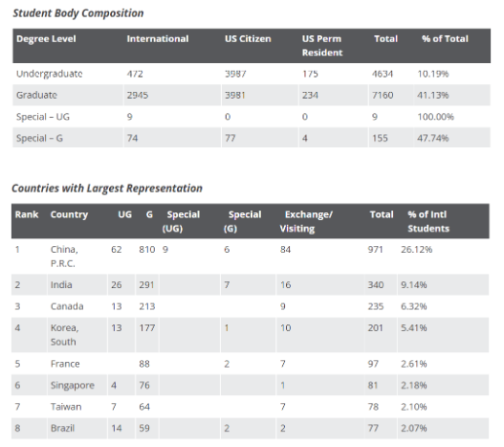Viewport: 504px width, 447px height.
Task: Click the Degree Level column header
Action: pyautogui.click(x=46, y=38)
